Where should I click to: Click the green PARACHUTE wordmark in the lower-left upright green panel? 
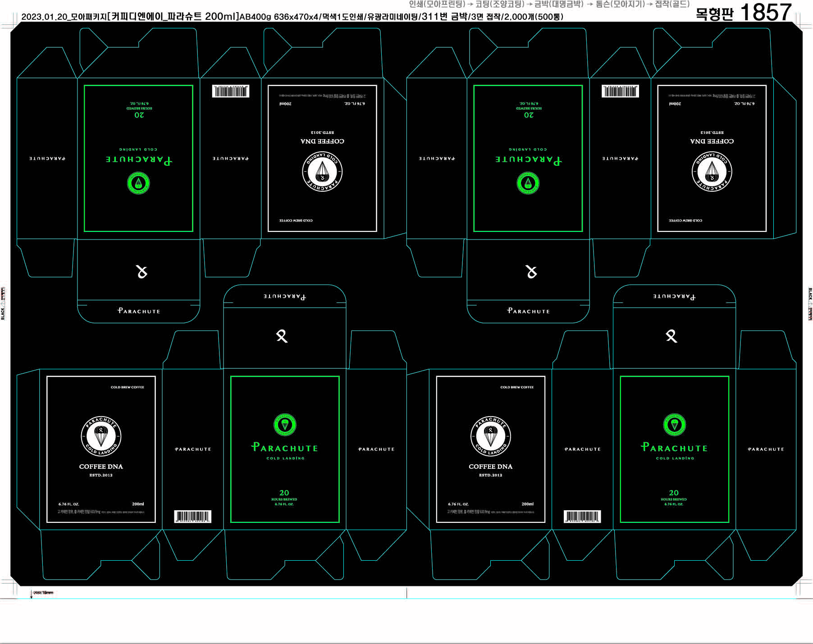pos(284,448)
